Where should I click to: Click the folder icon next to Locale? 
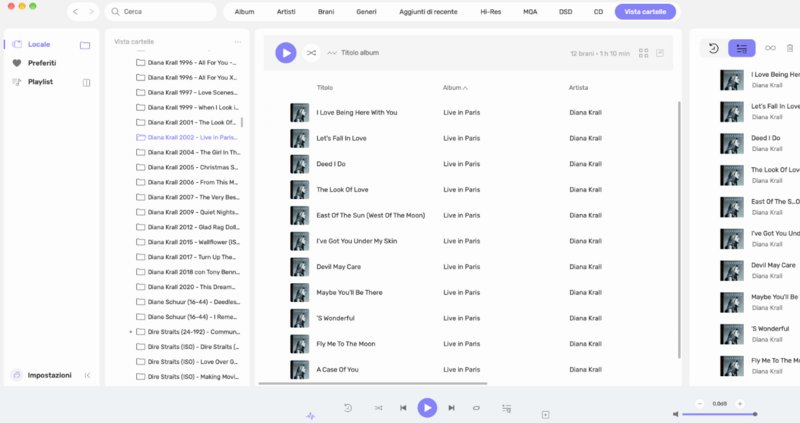85,45
